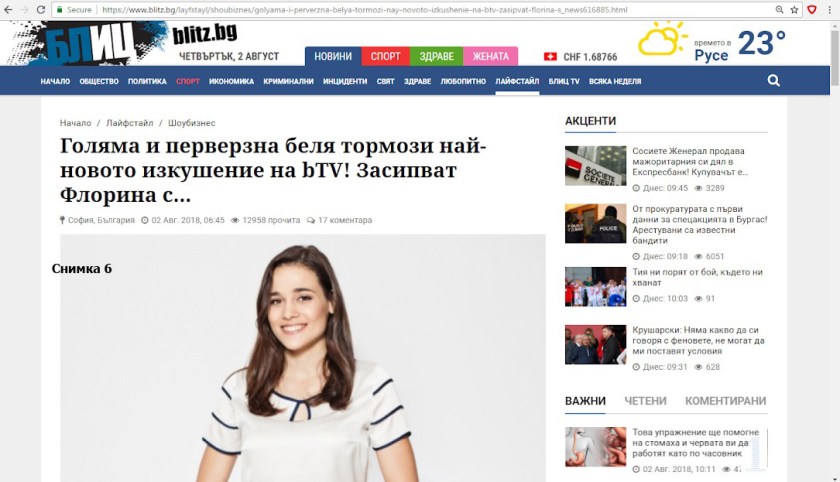Image resolution: width=840 pixels, height=482 pixels.
Task: Switch to the Коментирани tab
Action: pos(725,401)
